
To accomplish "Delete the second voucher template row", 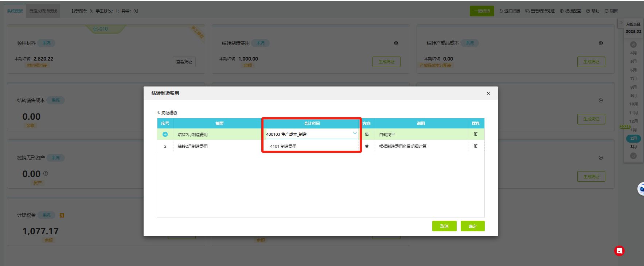I will [x=476, y=146].
